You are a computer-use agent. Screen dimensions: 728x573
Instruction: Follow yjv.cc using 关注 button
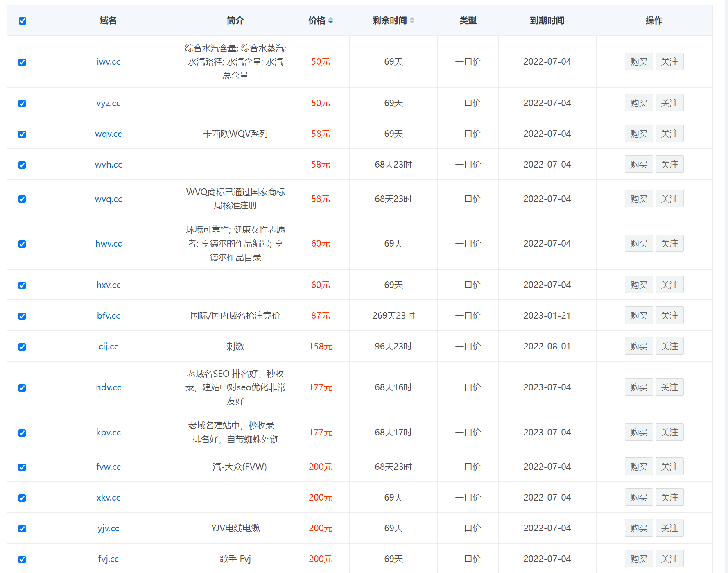669,528
